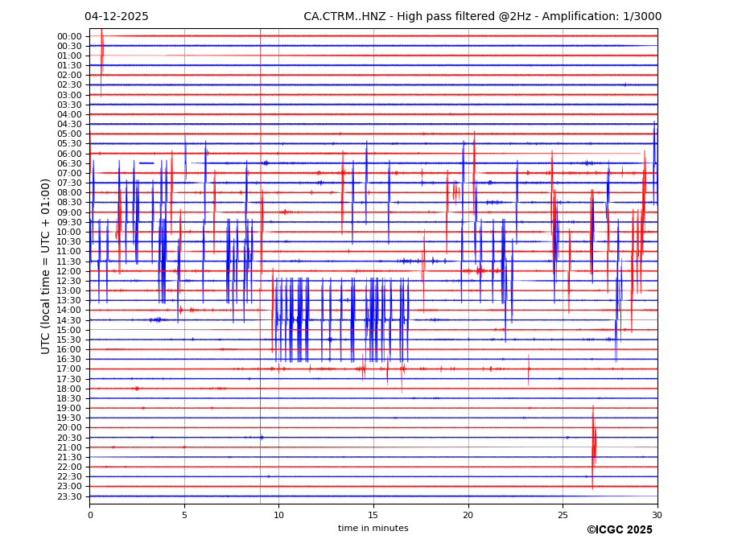
Task: Click the large red spike near 21:00
Action: 594,447
